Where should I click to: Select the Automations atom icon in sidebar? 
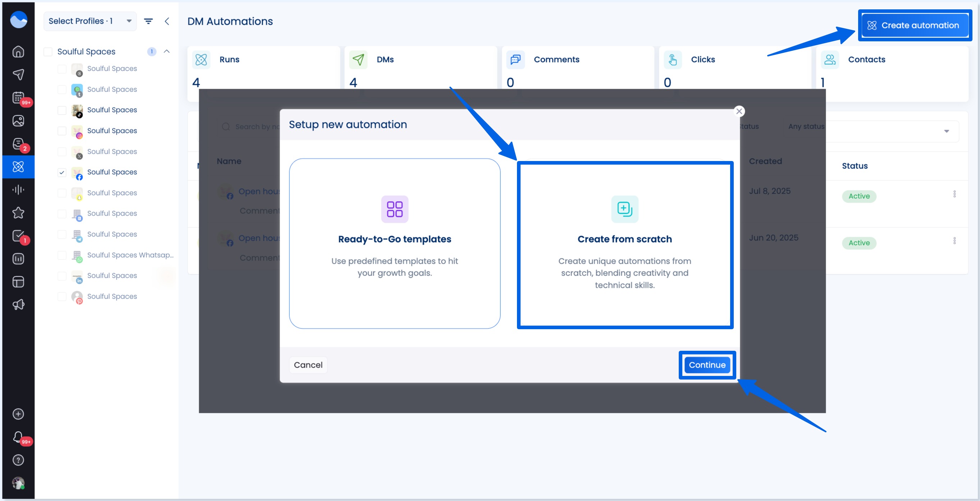18,167
